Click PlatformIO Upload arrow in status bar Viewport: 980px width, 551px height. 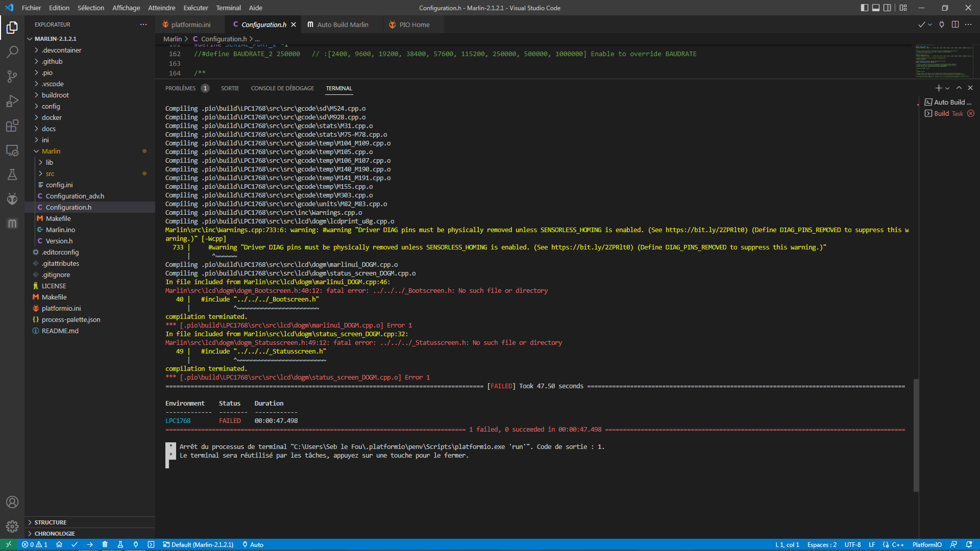click(x=90, y=544)
